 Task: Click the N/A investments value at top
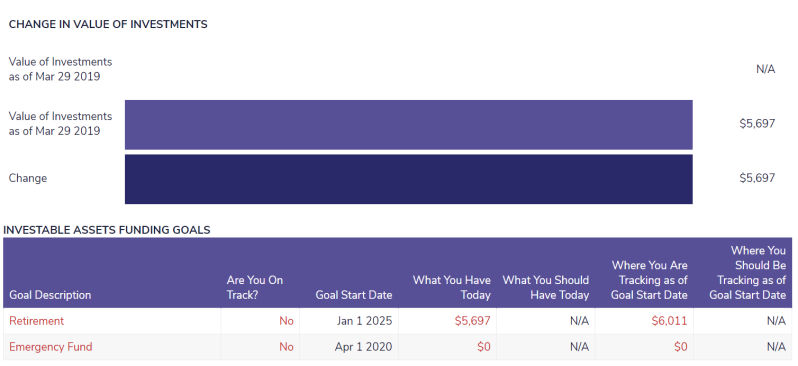pos(765,70)
